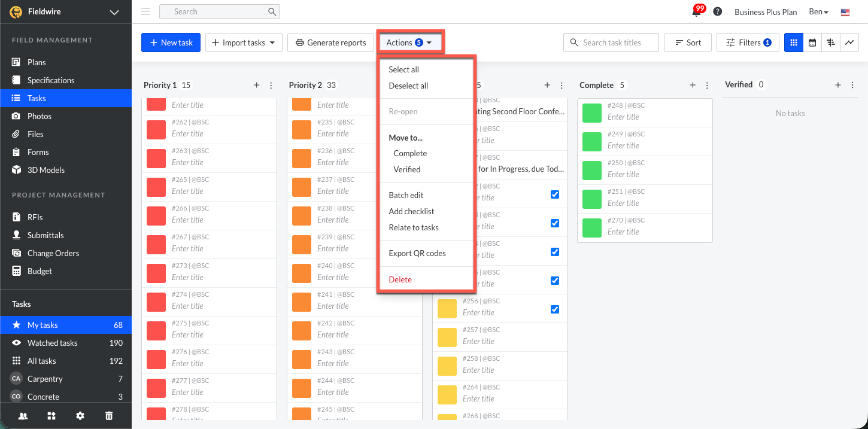
Task: Toggle the hamburger menu beside Search
Action: pyautogui.click(x=145, y=11)
